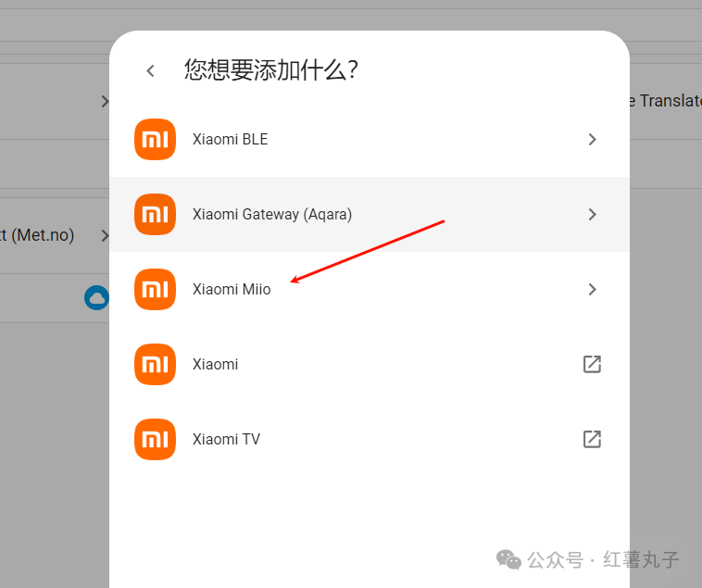Click the (Met.no) entry in the background
This screenshot has width=702, height=588.
pos(37,235)
